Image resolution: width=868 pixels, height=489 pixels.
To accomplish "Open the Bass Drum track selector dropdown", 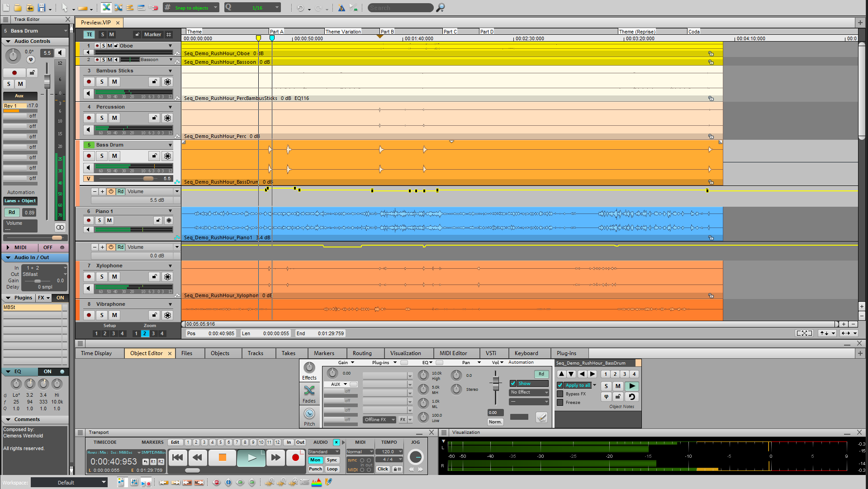I will click(35, 31).
